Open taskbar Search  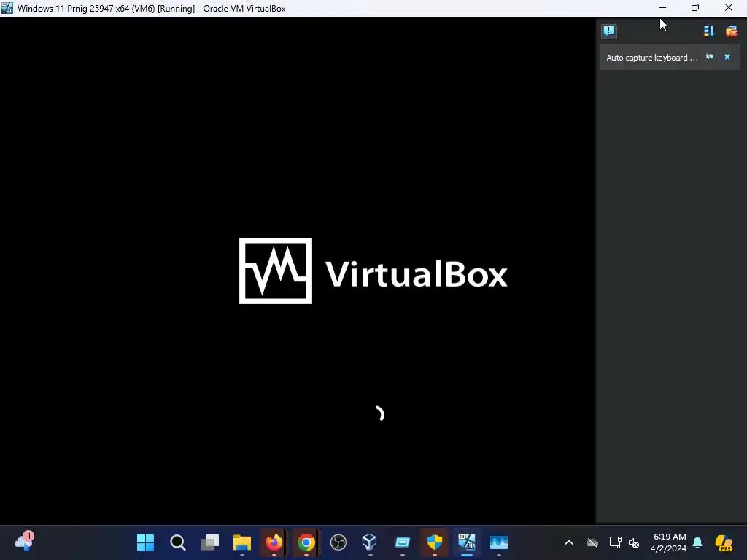coord(178,542)
